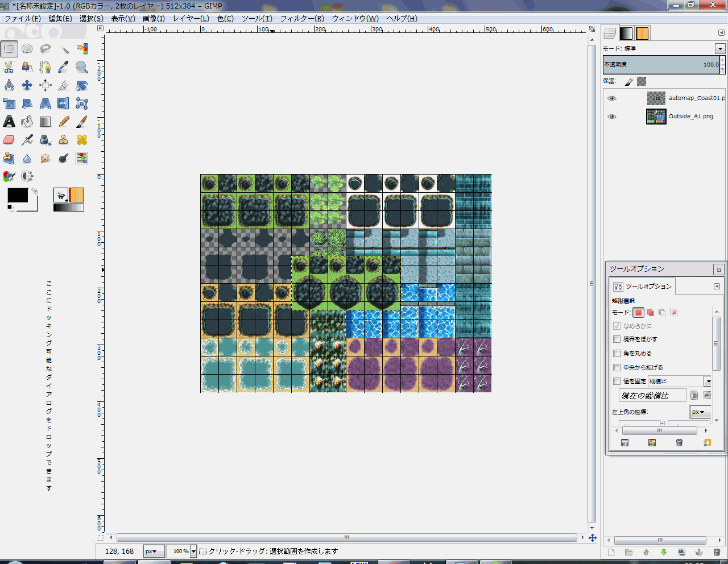The width and height of the screenshot is (728, 564).
Task: Open the layer mode 標準 dropdown
Action: click(x=720, y=48)
